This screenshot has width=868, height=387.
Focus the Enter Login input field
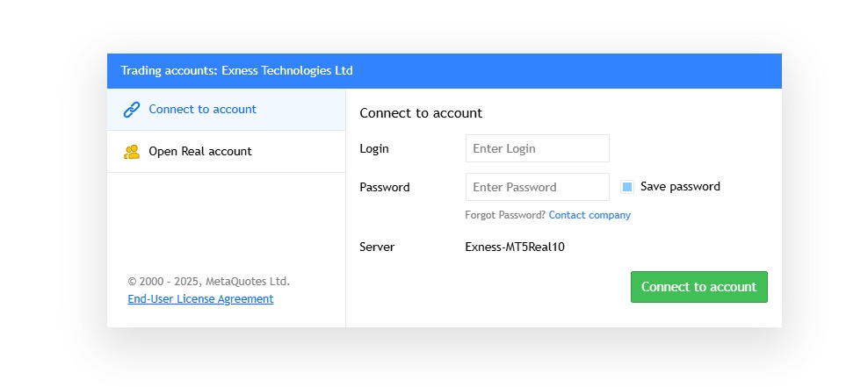click(538, 148)
